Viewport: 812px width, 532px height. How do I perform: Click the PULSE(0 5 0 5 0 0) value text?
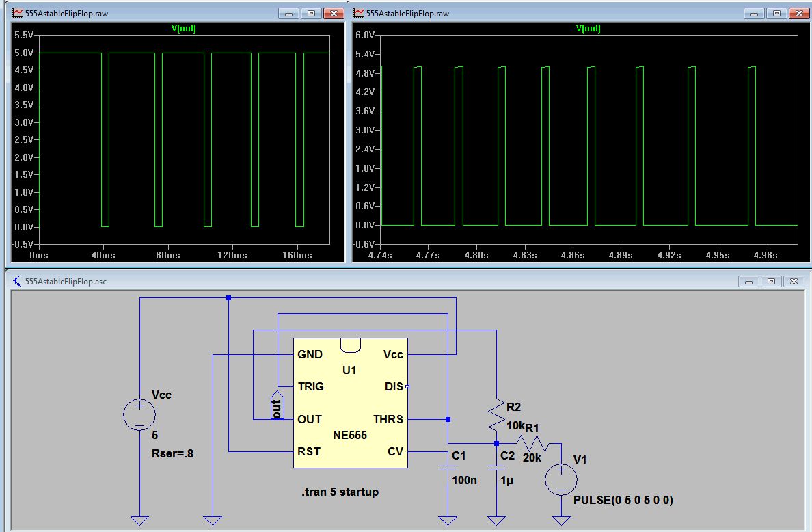click(x=623, y=500)
